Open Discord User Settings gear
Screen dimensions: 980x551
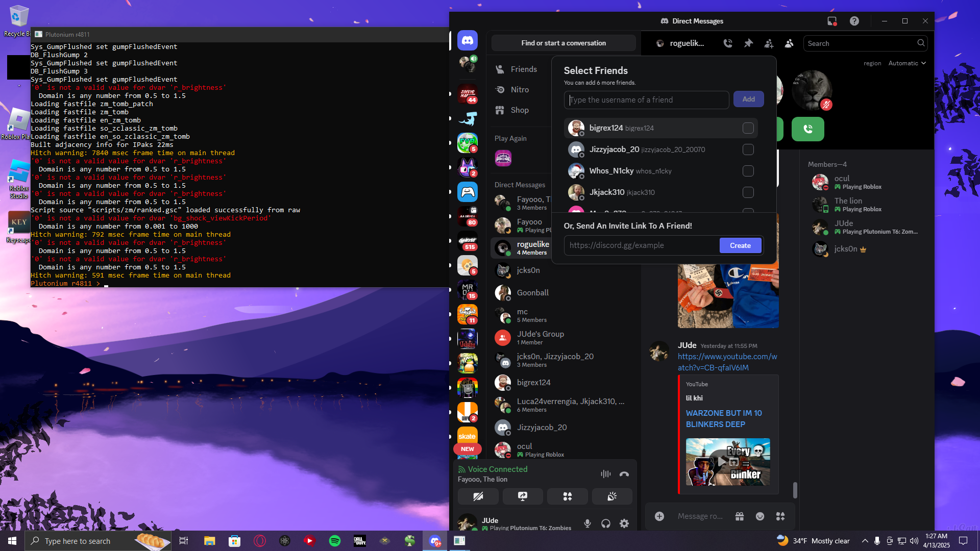[x=624, y=523]
